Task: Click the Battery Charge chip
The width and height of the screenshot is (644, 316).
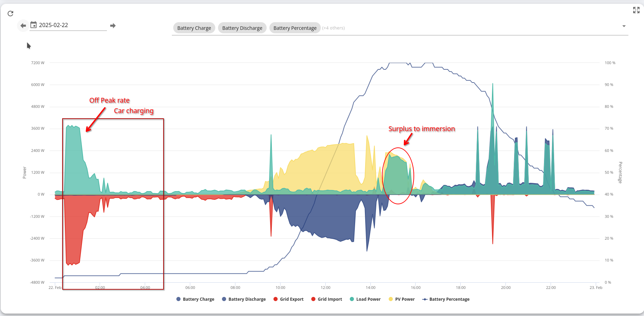Action: click(194, 28)
